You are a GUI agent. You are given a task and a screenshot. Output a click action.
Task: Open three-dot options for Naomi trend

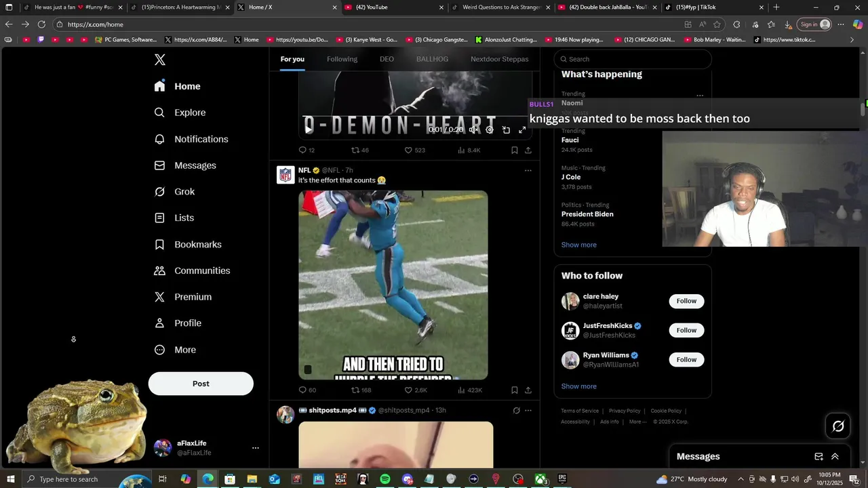point(700,96)
